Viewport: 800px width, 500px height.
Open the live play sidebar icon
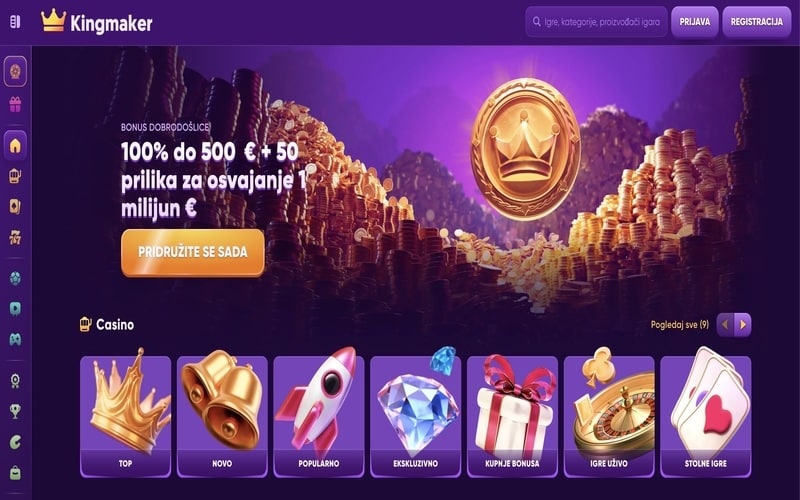[15, 309]
